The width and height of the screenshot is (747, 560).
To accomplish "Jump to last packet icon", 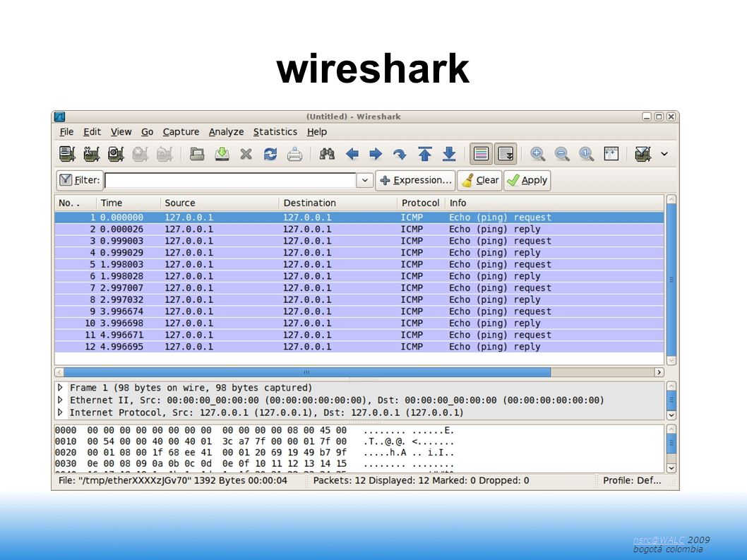I will [x=449, y=154].
